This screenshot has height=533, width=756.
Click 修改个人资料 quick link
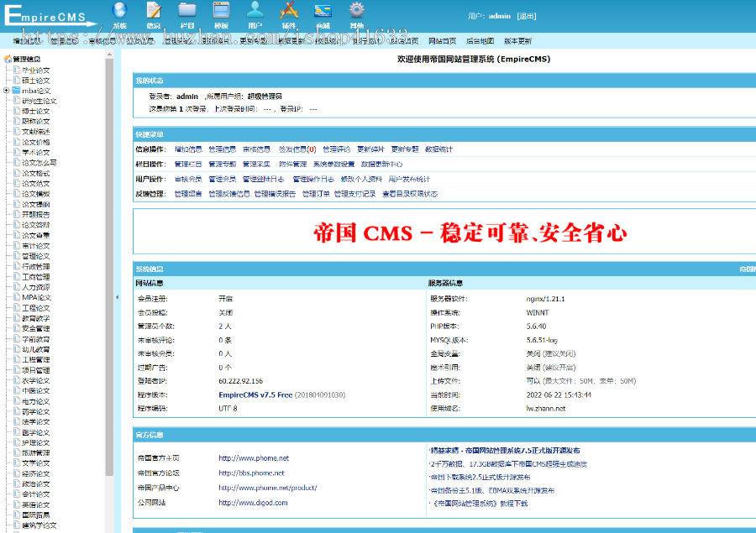(x=361, y=180)
